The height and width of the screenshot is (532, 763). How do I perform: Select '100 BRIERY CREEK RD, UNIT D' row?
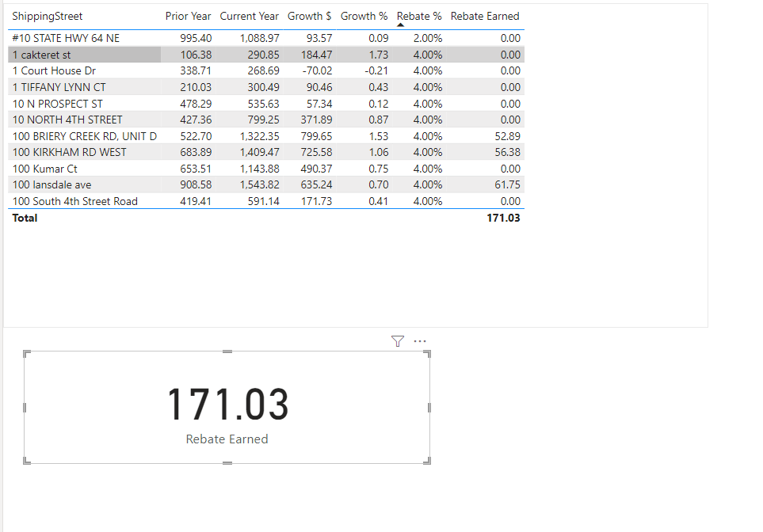(266, 136)
